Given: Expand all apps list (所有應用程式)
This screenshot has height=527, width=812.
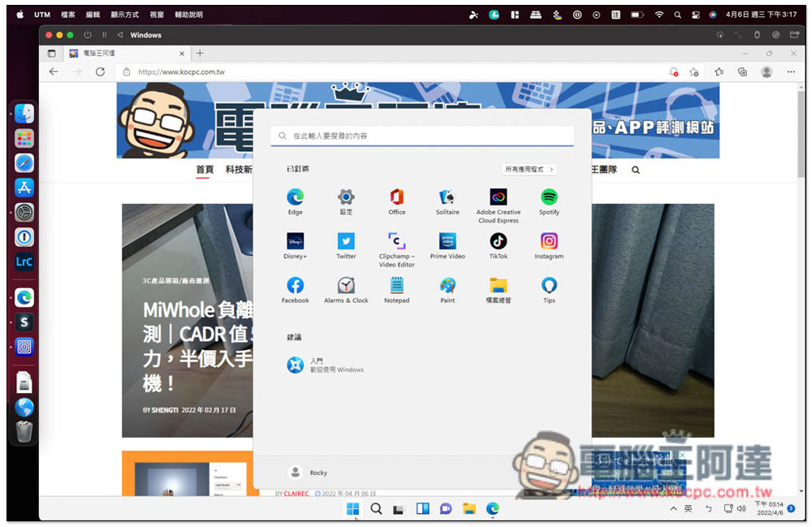Looking at the screenshot, I should click(529, 170).
